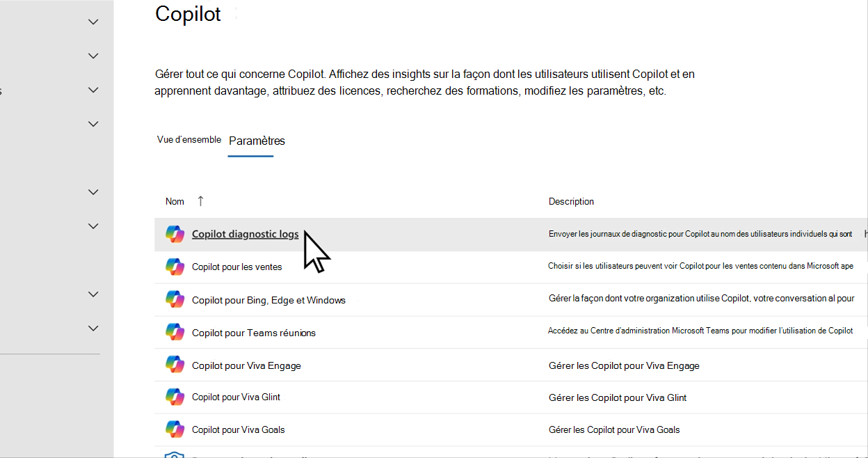
Task: Select the Paramètres tab
Action: [x=257, y=141]
